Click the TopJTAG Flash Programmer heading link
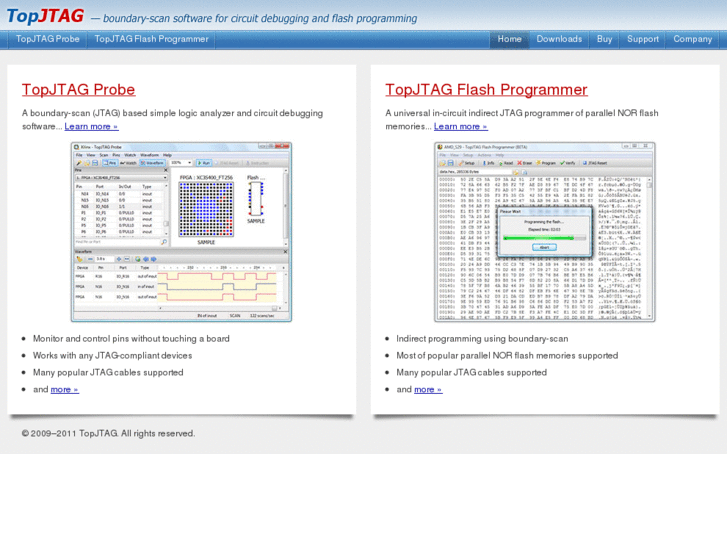Screen dimensions: 727x545 [x=486, y=90]
